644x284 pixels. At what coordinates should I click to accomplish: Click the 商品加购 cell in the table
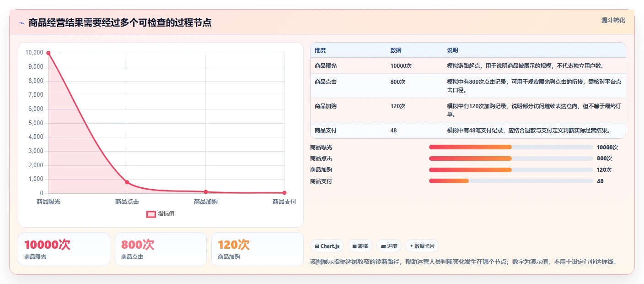tap(326, 106)
